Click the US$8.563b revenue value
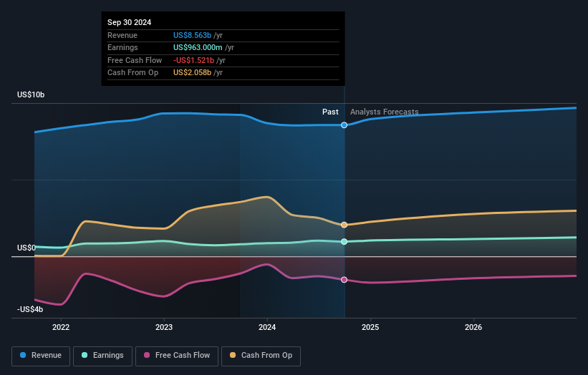The image size is (588, 375). pos(193,35)
